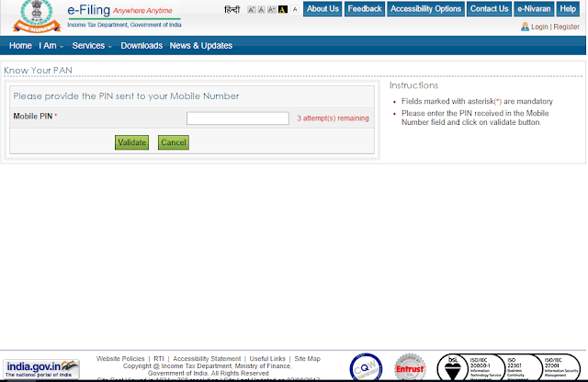Expand the Services dropdown menu
This screenshot has width=588, height=382.
pos(92,45)
